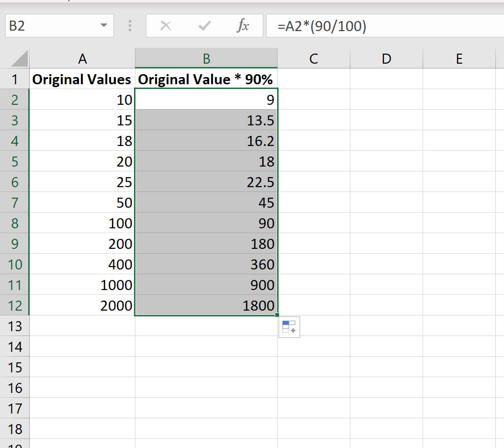The height and width of the screenshot is (448, 504).
Task: Click the Original Values header cell
Action: point(82,79)
